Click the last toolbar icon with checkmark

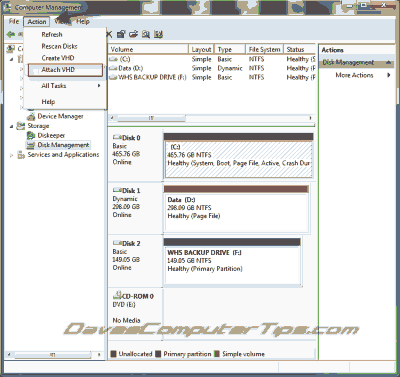(x=158, y=34)
